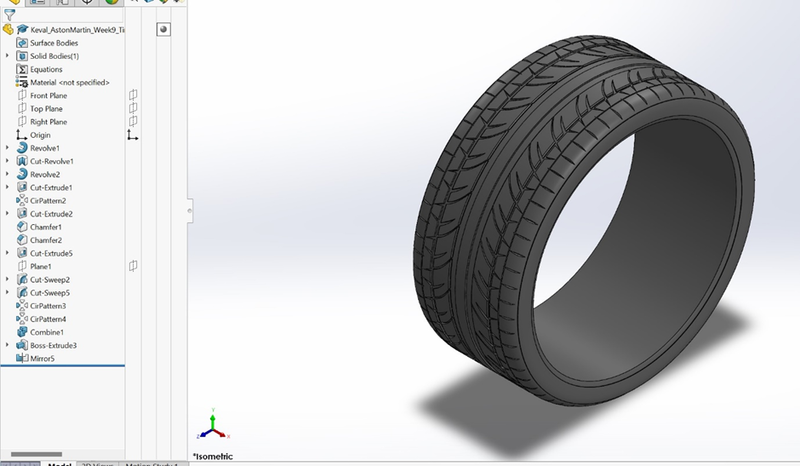Image resolution: width=800 pixels, height=466 pixels.
Task: Select the Cut-Sweep5 feature icon
Action: click(x=22, y=293)
